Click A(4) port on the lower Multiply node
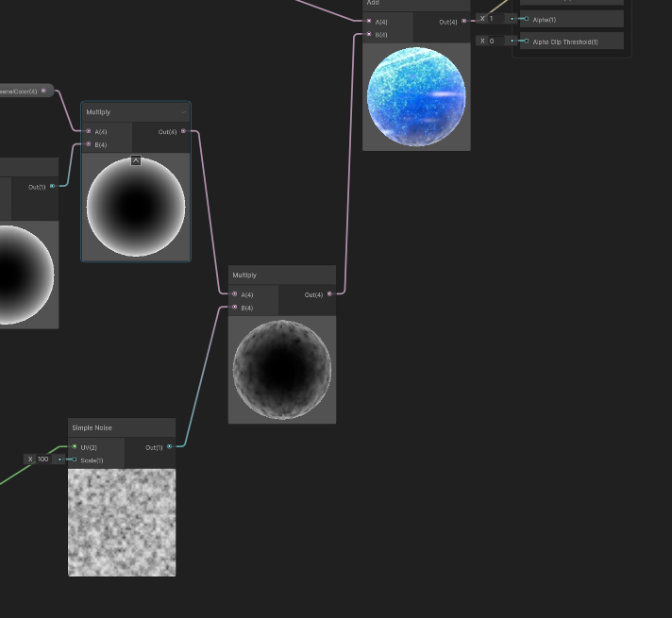Image resolution: width=672 pixels, height=618 pixels. click(234, 294)
